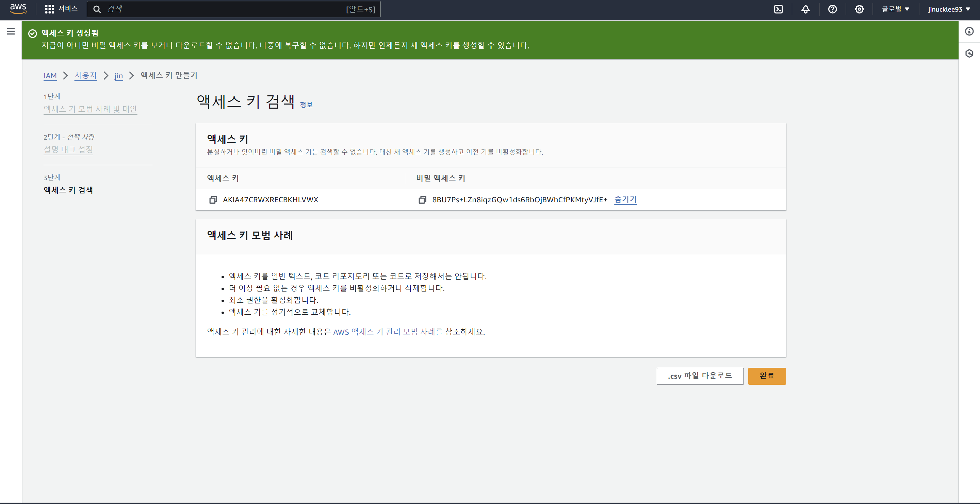The width and height of the screenshot is (980, 504).
Task: Click the 완료 button
Action: [767, 376]
